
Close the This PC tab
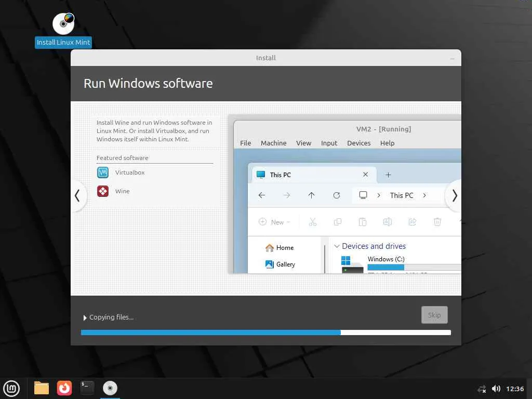(365, 175)
